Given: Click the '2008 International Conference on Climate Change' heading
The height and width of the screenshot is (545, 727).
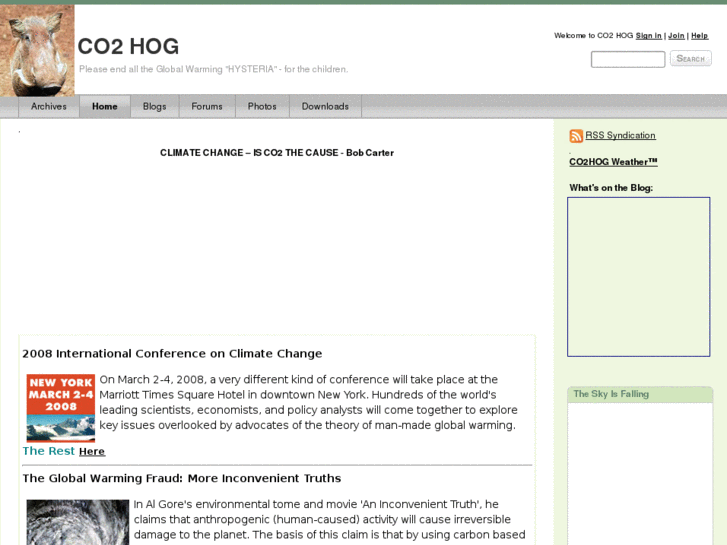Looking at the screenshot, I should click(x=172, y=353).
